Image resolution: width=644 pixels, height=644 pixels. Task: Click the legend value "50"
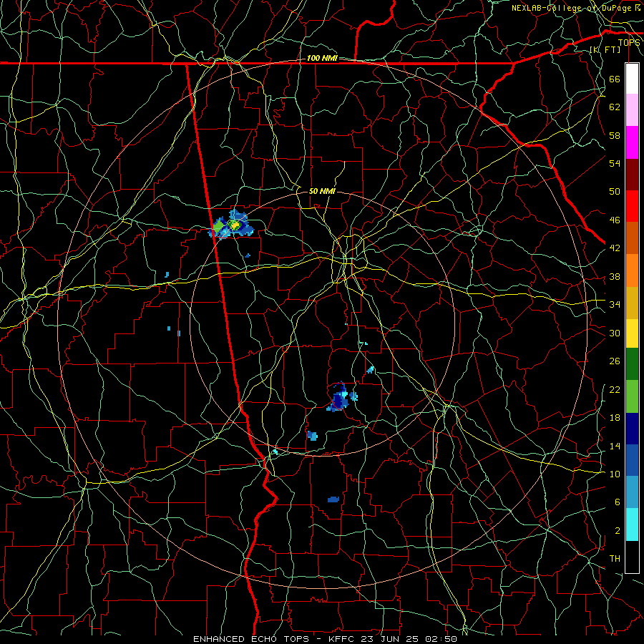click(x=615, y=192)
